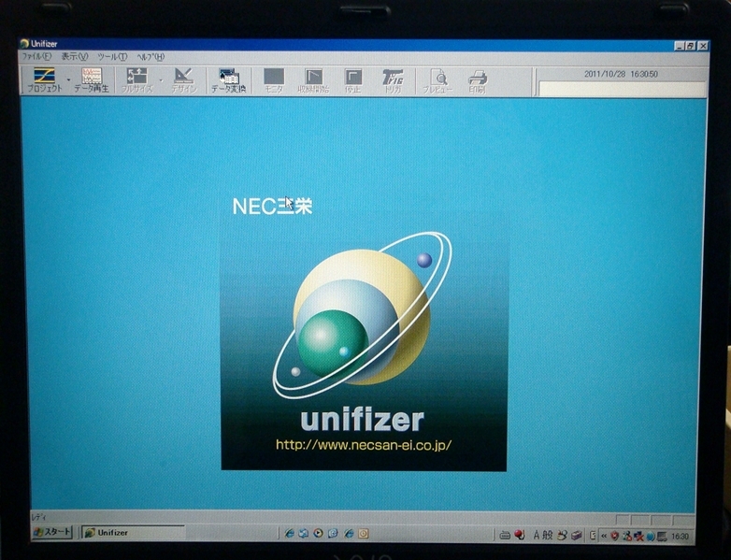Expand the dropdown arrow beside プロジェクト
The height and width of the screenshot is (560, 731).
68,80
